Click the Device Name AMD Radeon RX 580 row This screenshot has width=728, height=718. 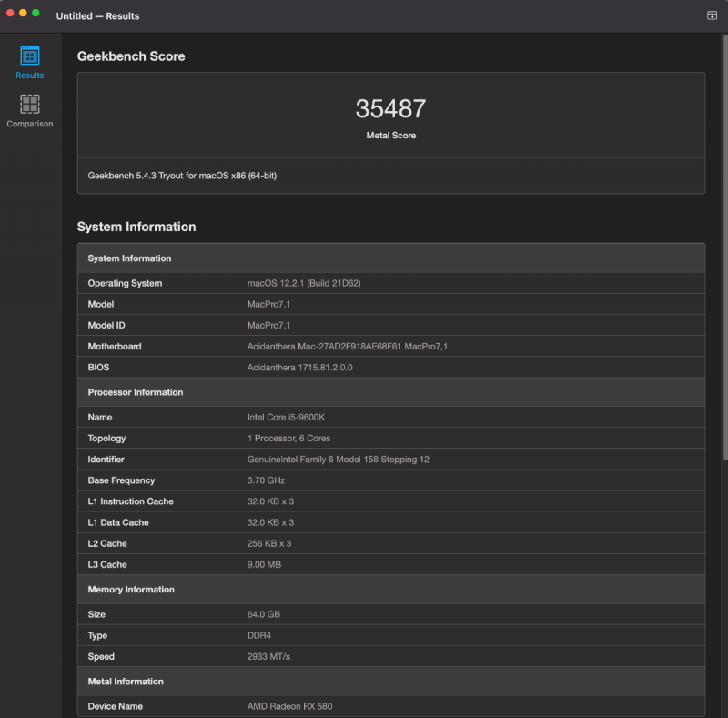390,706
